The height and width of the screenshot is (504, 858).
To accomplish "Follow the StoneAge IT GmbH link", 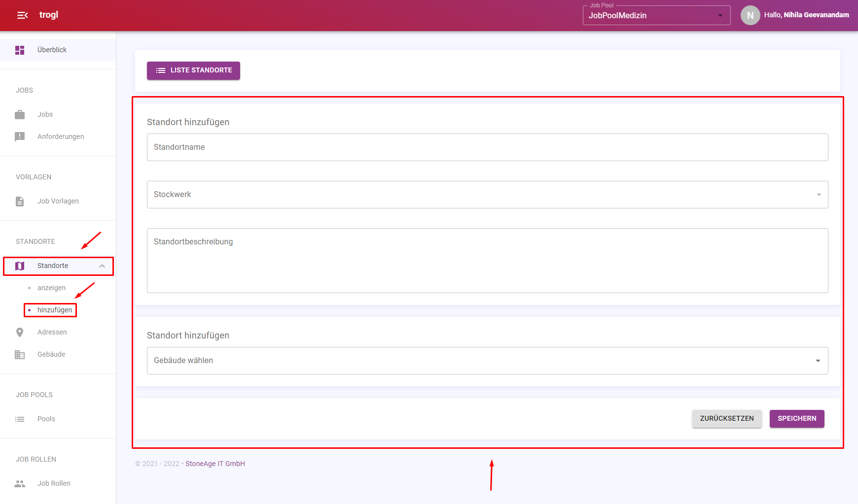I will pyautogui.click(x=215, y=464).
